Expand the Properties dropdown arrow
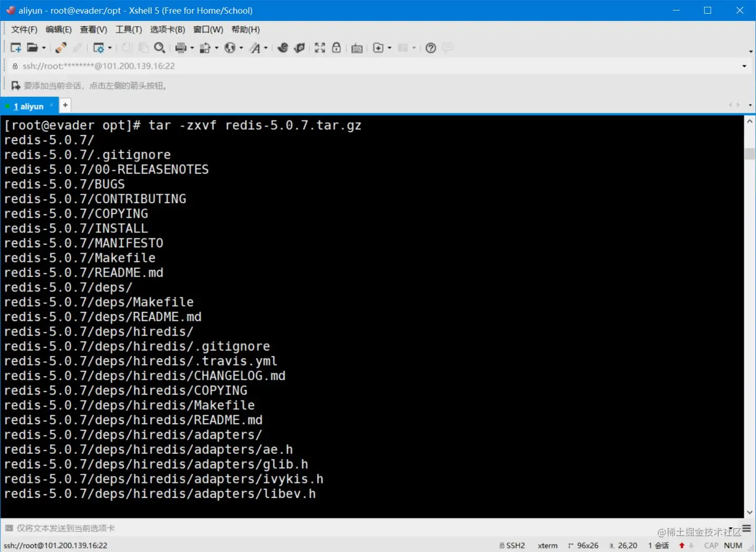The height and width of the screenshot is (552, 756). pyautogui.click(x=110, y=48)
